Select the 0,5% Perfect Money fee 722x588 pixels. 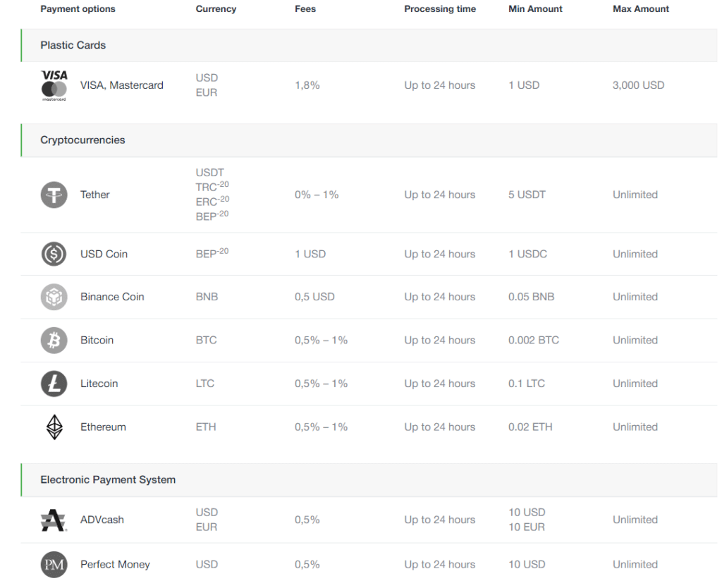pos(307,565)
